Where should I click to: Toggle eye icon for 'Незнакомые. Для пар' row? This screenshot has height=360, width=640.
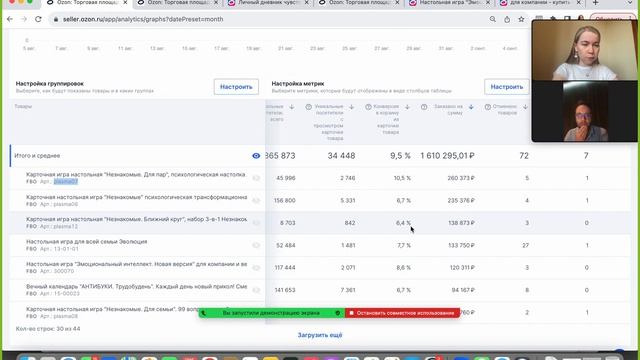pos(256,178)
